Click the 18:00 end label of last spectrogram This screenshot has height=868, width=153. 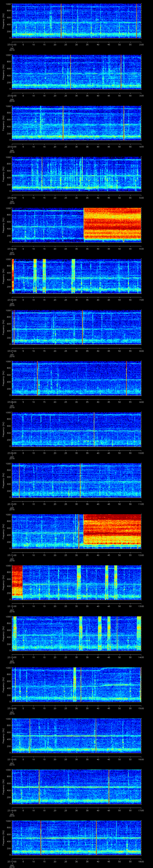[x=141, y=861]
